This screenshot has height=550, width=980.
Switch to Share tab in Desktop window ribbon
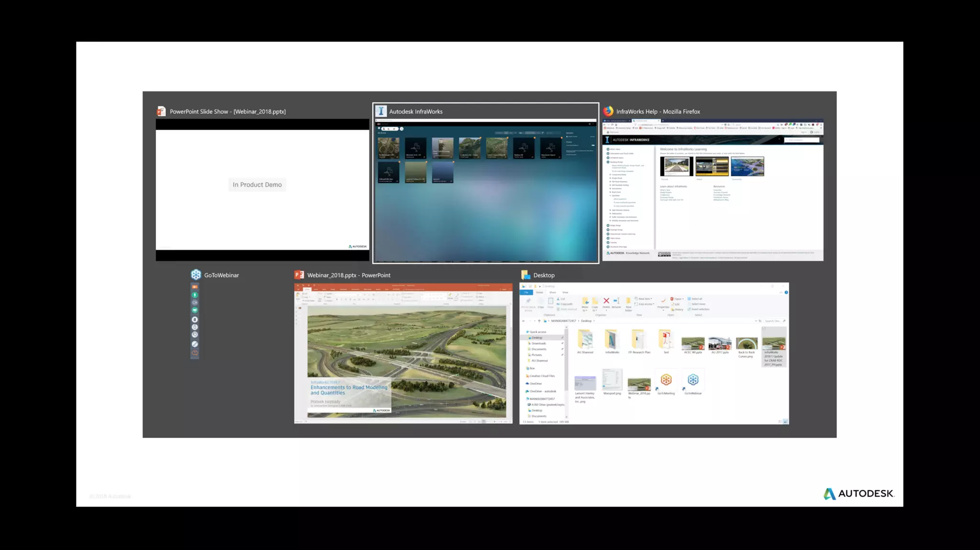point(553,292)
